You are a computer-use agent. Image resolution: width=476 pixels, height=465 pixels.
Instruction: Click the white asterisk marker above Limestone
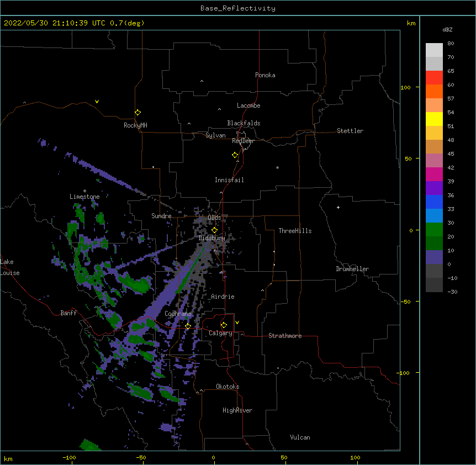point(84,191)
